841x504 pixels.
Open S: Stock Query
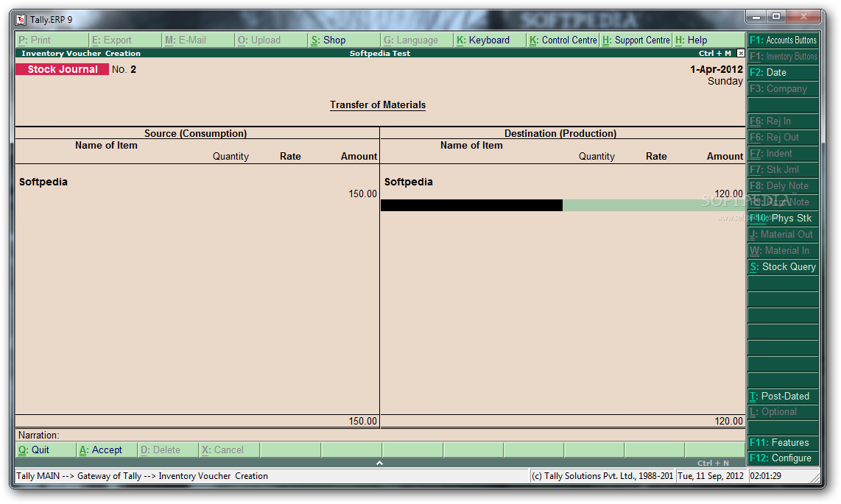(783, 267)
